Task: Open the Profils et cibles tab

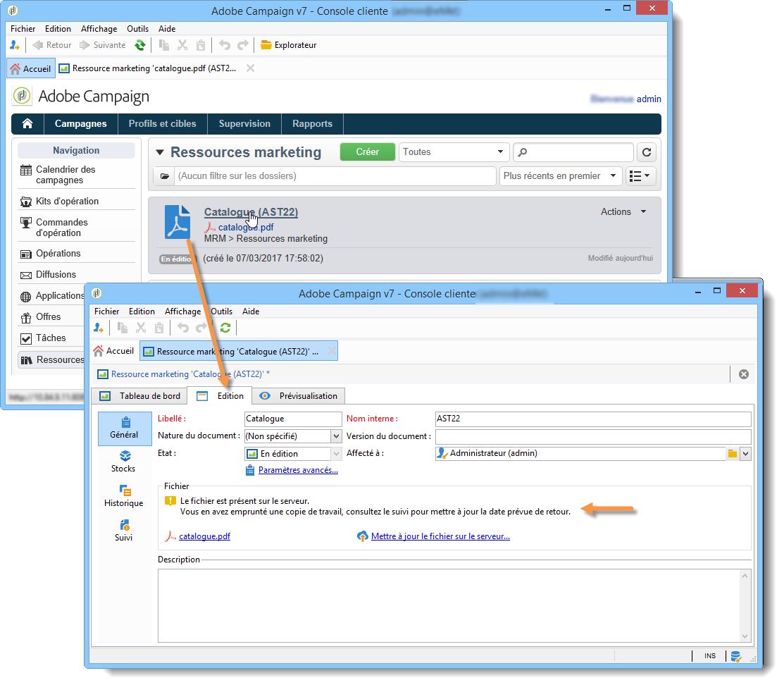Action: [x=163, y=123]
